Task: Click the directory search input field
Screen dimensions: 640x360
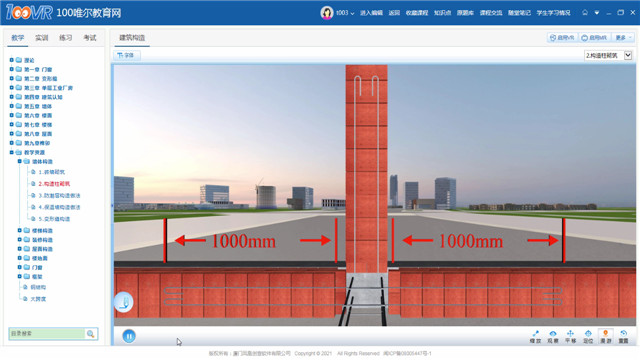Action: click(47, 333)
